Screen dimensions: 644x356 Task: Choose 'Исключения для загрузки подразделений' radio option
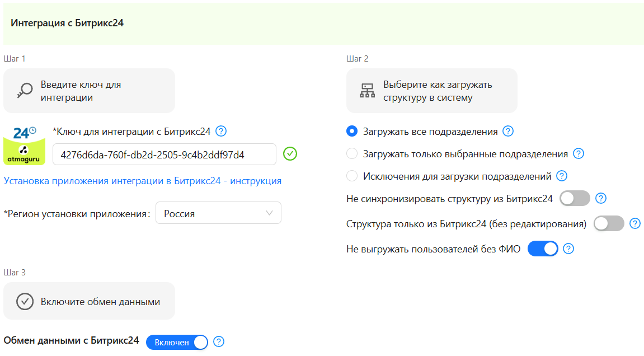click(352, 176)
